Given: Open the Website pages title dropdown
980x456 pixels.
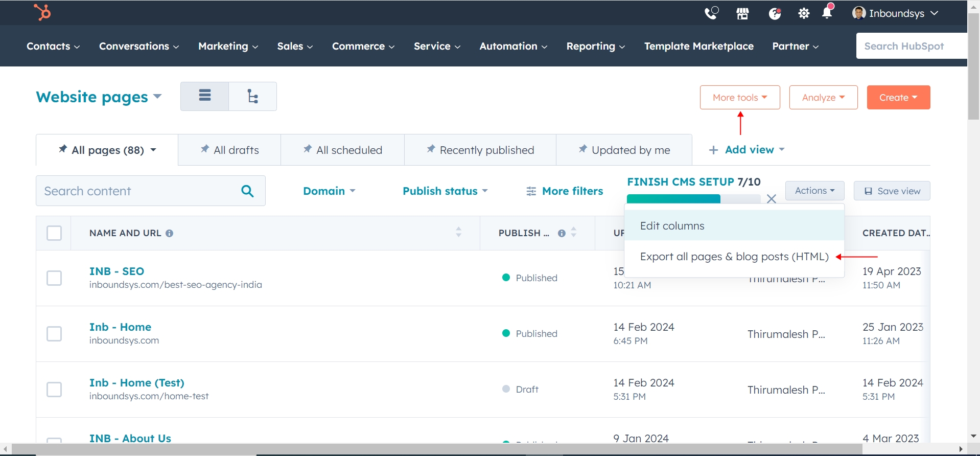Looking at the screenshot, I should (x=99, y=97).
